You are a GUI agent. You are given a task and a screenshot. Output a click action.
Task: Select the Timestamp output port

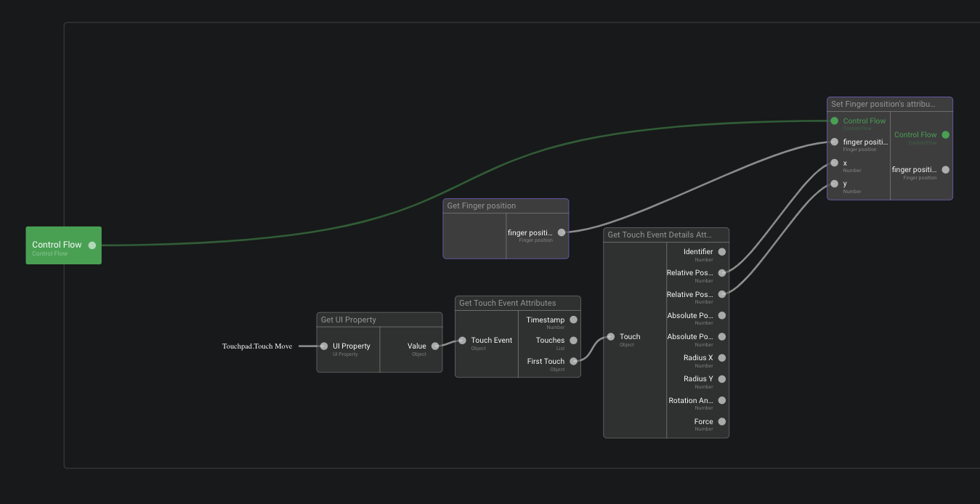coord(573,320)
